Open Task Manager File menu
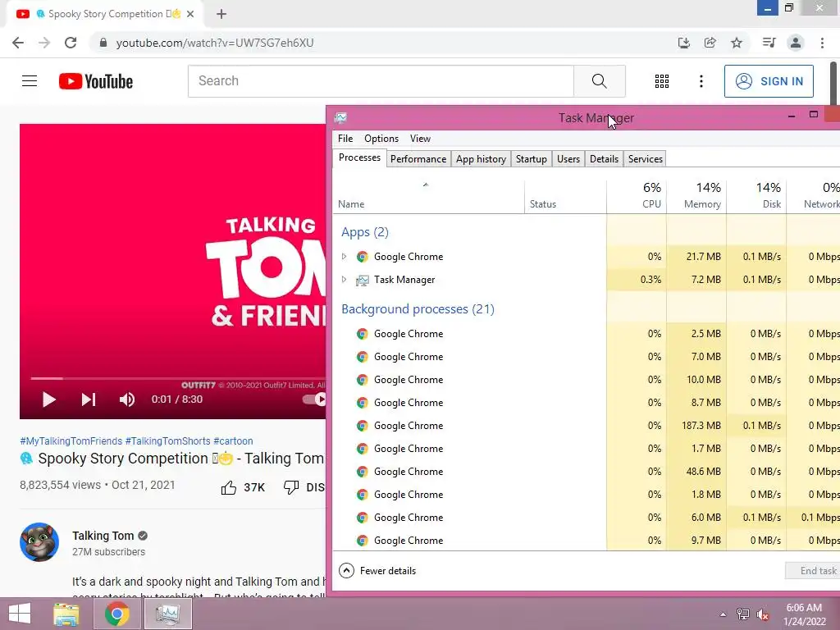This screenshot has width=840, height=630. point(345,139)
